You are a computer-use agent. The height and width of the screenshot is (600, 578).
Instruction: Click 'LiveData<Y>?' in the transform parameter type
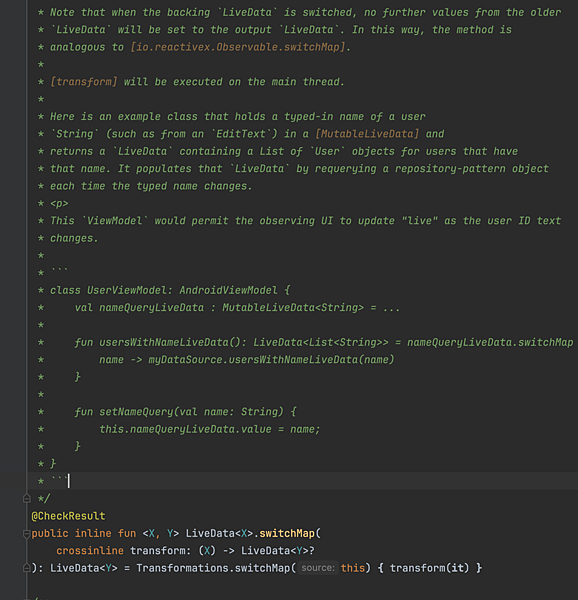click(277, 551)
